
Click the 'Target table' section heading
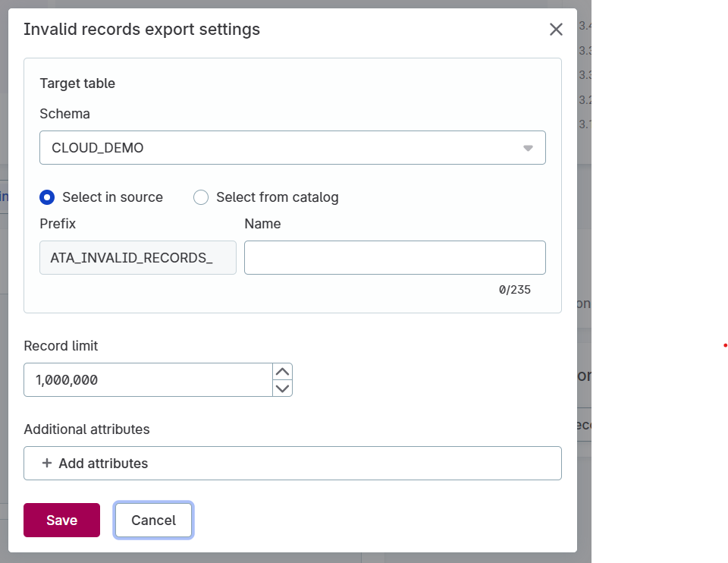(77, 83)
